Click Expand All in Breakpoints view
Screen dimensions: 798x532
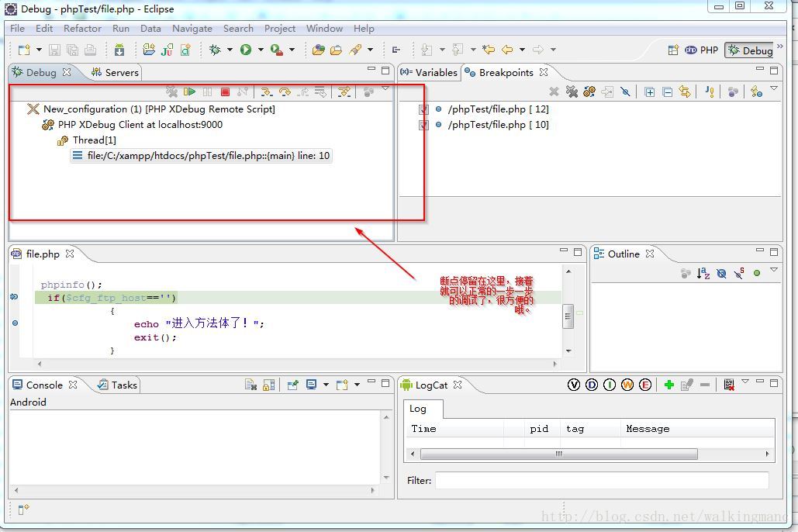(x=649, y=92)
